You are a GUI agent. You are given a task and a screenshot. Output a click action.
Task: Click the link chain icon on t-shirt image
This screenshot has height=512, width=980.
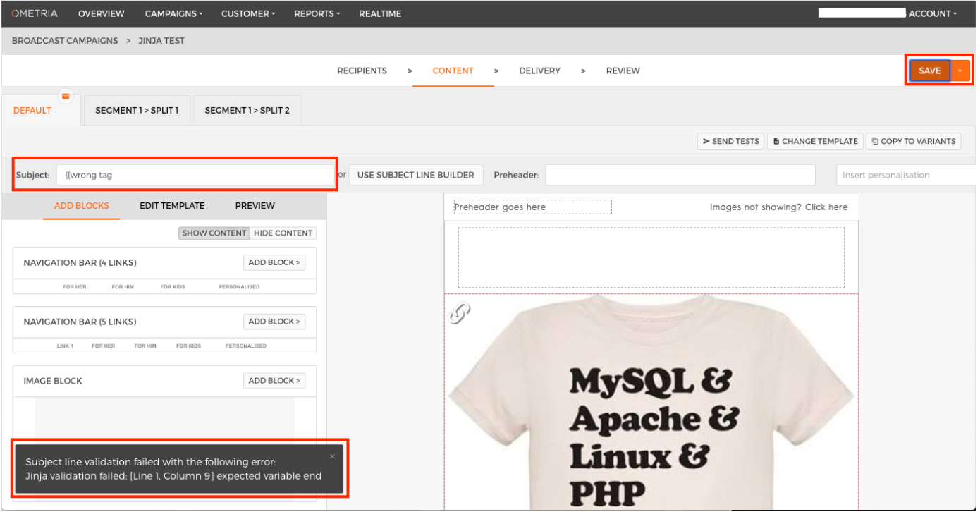(460, 313)
